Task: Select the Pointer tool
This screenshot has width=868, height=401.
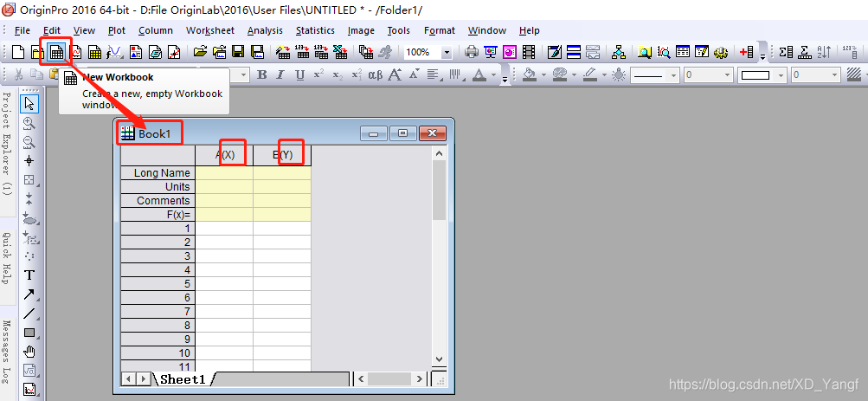Action: pos(29,104)
